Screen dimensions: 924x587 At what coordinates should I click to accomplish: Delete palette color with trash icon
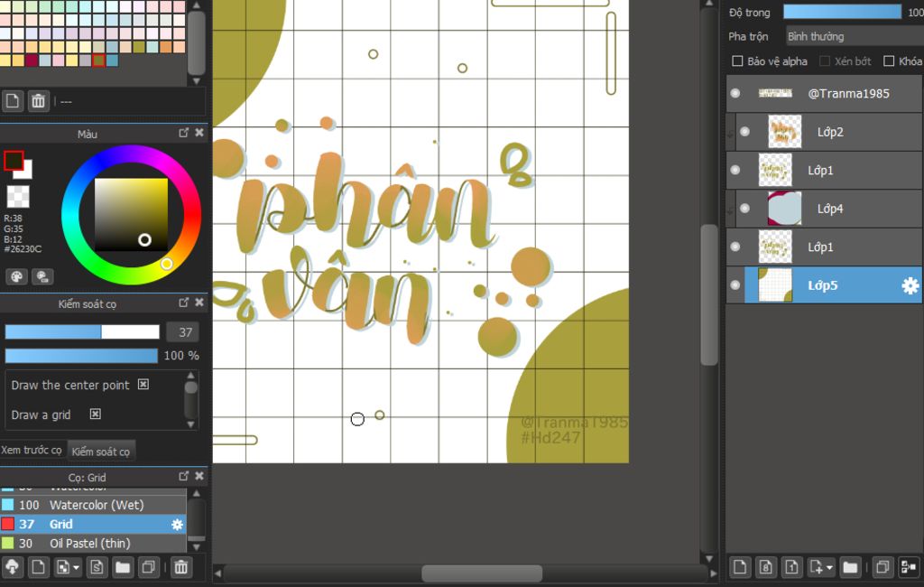click(38, 101)
